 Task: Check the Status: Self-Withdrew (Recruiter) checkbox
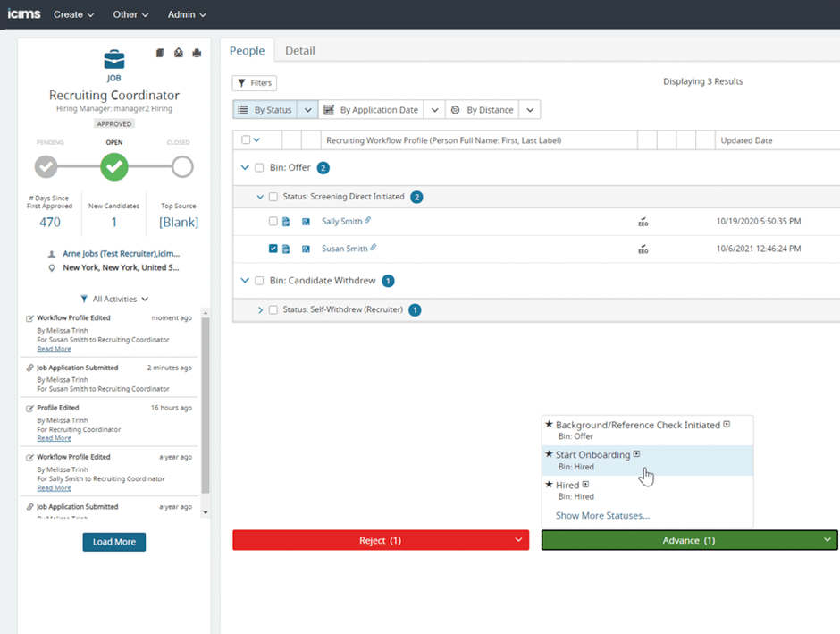[x=273, y=309]
